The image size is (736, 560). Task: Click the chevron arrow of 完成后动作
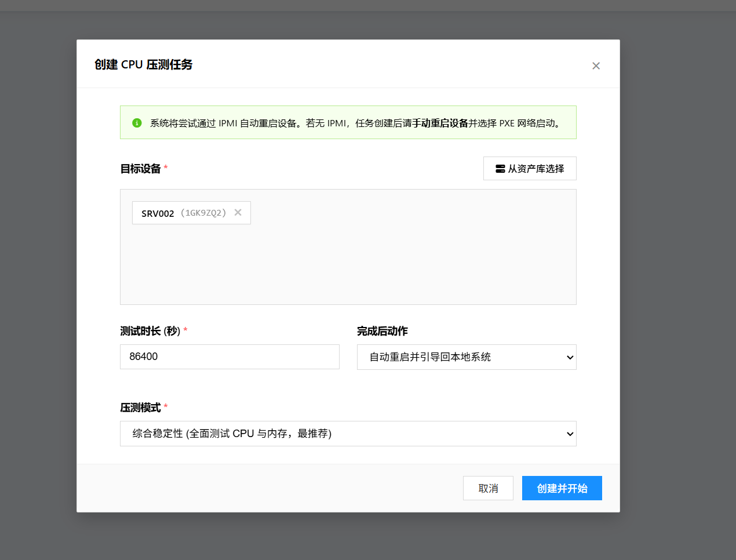point(570,357)
